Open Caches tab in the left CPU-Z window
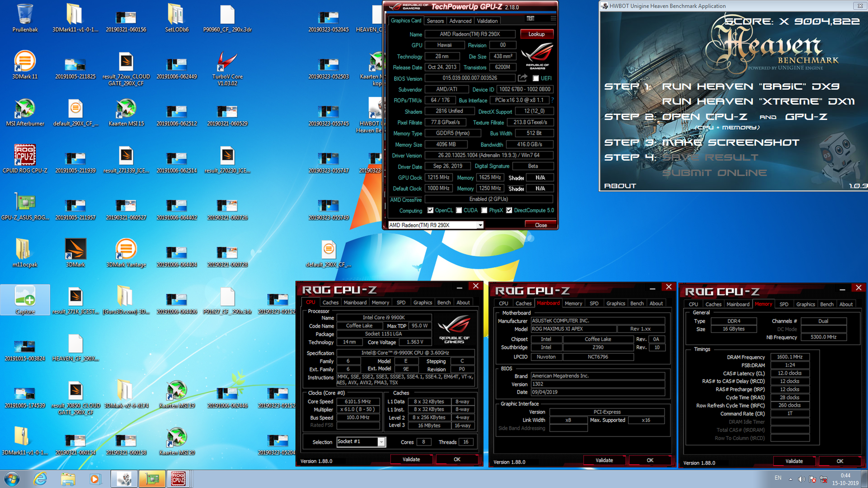The height and width of the screenshot is (488, 868). tap(330, 302)
